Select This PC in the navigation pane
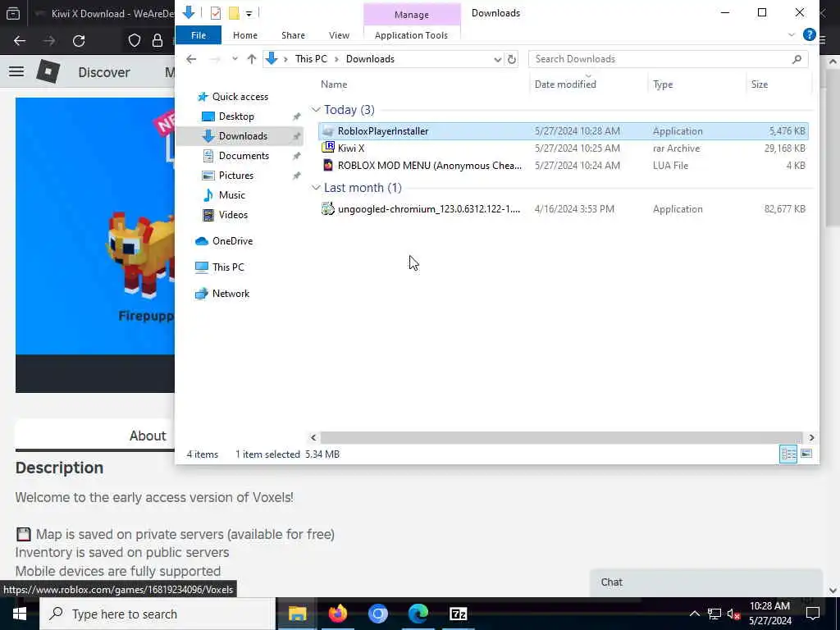The image size is (840, 630). pos(228,267)
